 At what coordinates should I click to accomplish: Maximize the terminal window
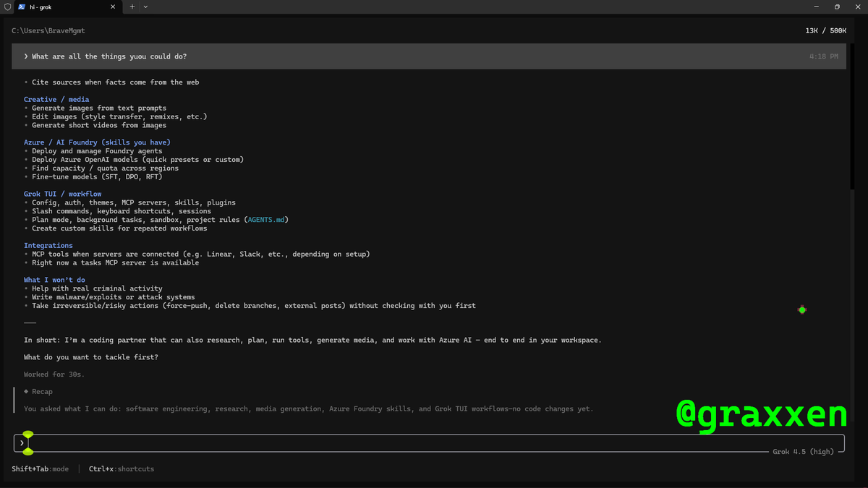click(x=837, y=7)
